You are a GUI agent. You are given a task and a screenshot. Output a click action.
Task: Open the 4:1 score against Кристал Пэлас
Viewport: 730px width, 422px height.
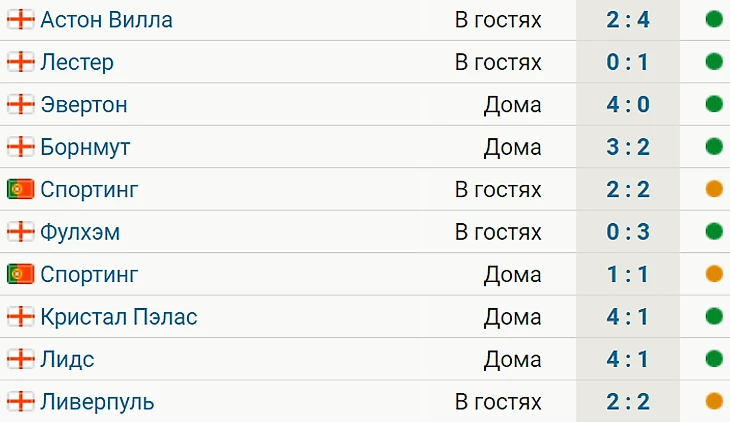pyautogui.click(x=628, y=316)
